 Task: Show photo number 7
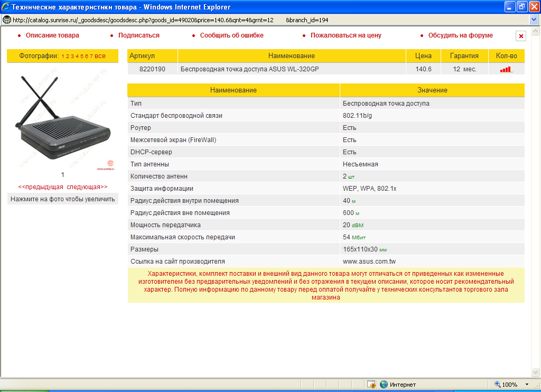tap(91, 56)
